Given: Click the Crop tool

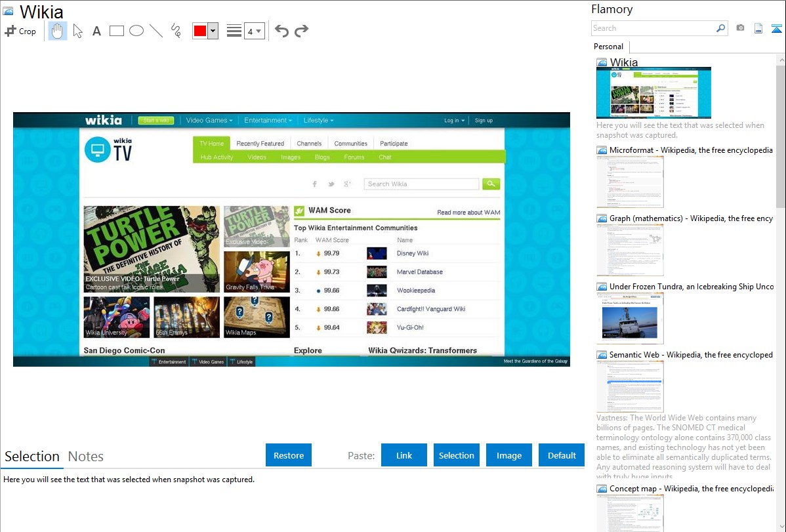Looking at the screenshot, I should coord(20,31).
